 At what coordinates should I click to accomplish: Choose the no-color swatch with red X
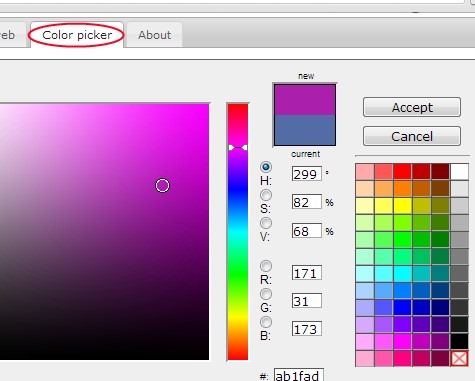point(459,359)
